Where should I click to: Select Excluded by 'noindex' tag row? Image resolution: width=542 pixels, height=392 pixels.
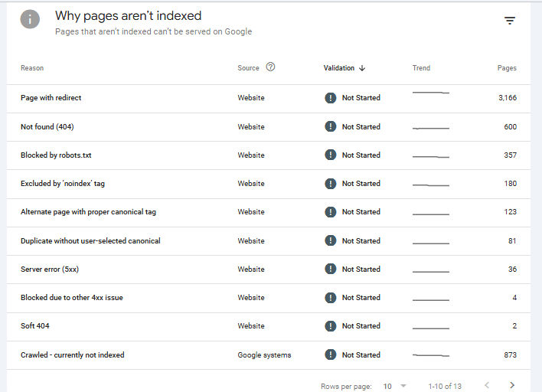[63, 184]
